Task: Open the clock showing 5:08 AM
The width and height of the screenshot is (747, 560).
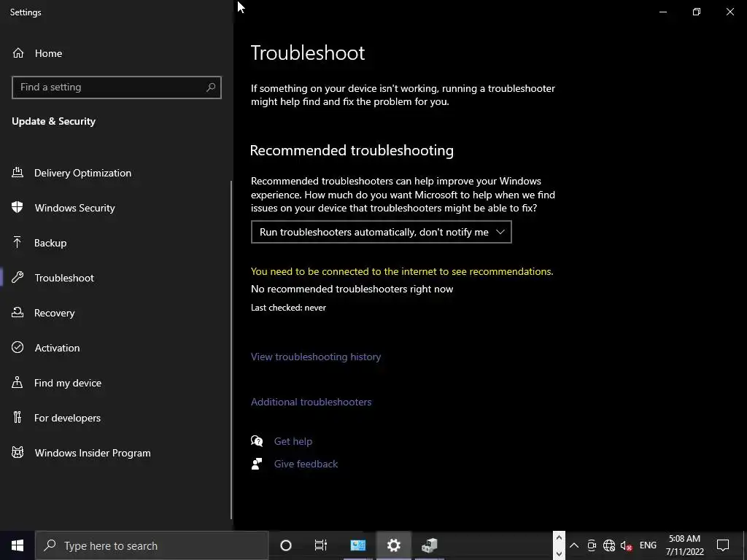Action: point(684,545)
